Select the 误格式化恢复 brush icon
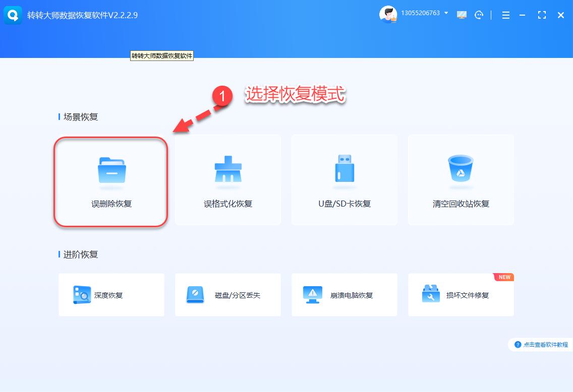 227,170
